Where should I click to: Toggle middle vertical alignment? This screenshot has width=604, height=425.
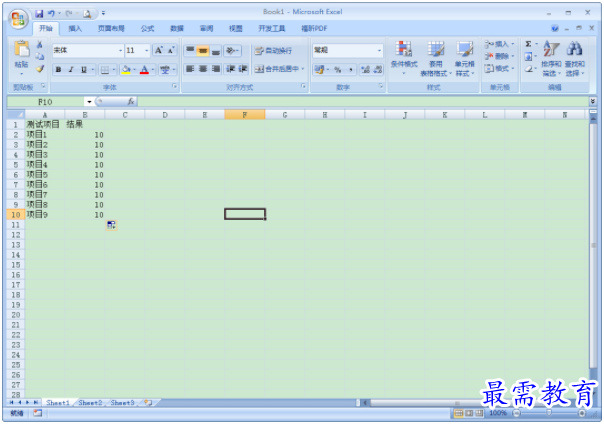[203, 50]
